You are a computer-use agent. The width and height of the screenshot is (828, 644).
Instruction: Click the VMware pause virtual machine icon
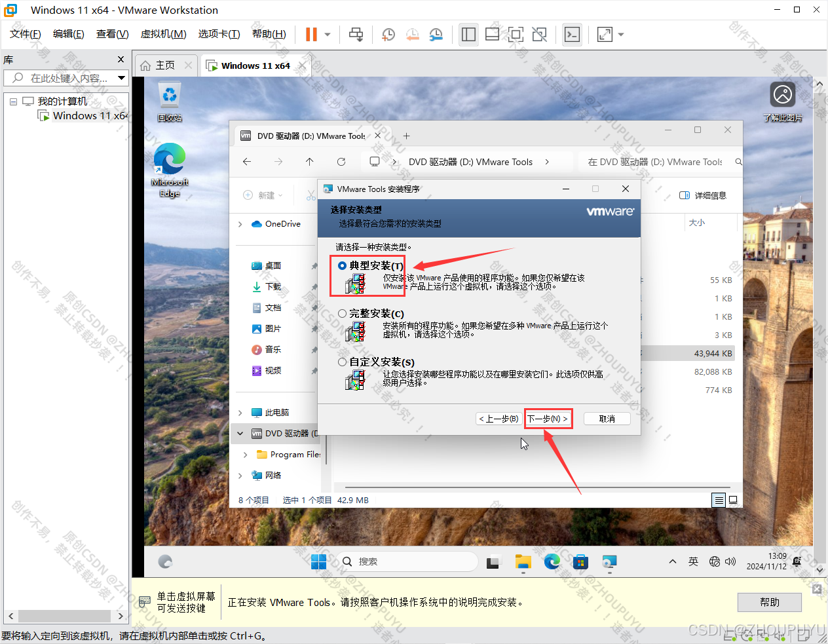[311, 34]
